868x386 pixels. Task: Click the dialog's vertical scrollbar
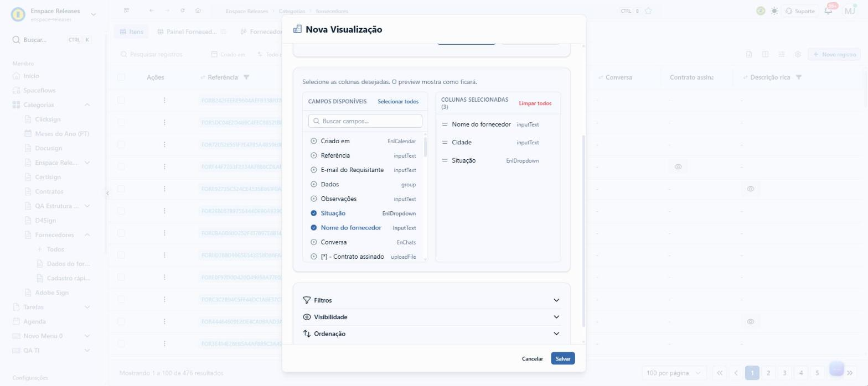[583, 231]
